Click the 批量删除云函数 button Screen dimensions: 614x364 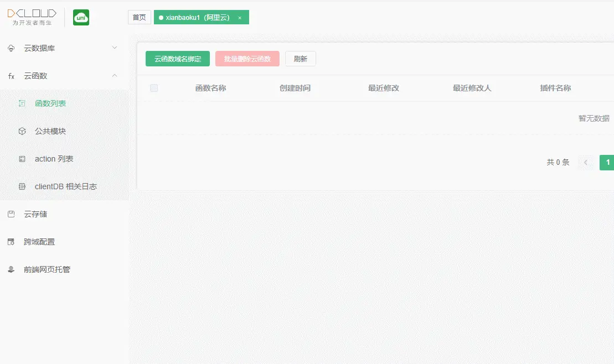tap(247, 59)
